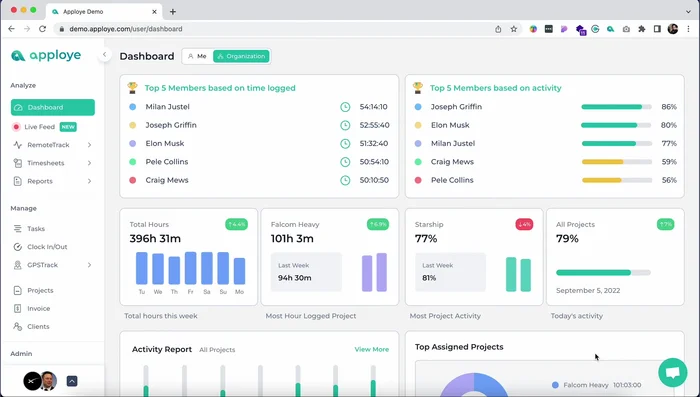Viewport: 700px width, 397px height.
Task: Reload the page with refresh icon
Action: (x=42, y=29)
